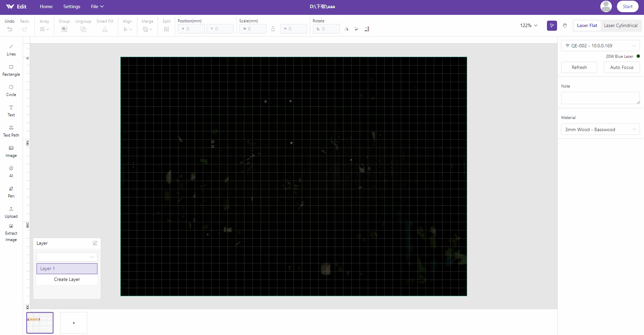Switch to the Laser Cylindrical tab
Viewport: 644px width, 335px height.
[x=621, y=25]
